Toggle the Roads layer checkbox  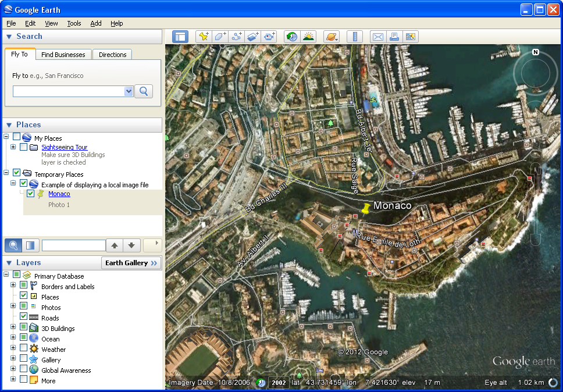(x=24, y=316)
